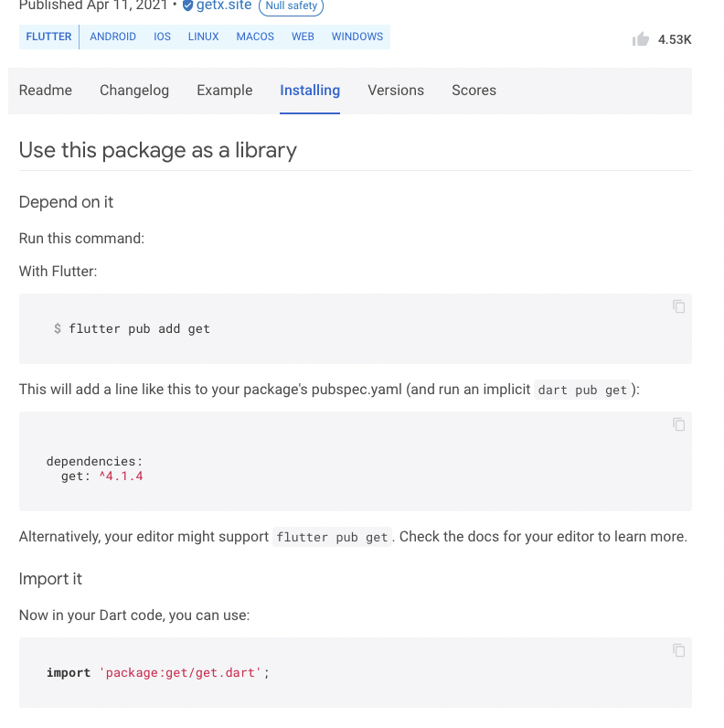Image resolution: width=724 pixels, height=728 pixels.
Task: Click the 'Use this package as a library' heading
Action: pos(158,150)
